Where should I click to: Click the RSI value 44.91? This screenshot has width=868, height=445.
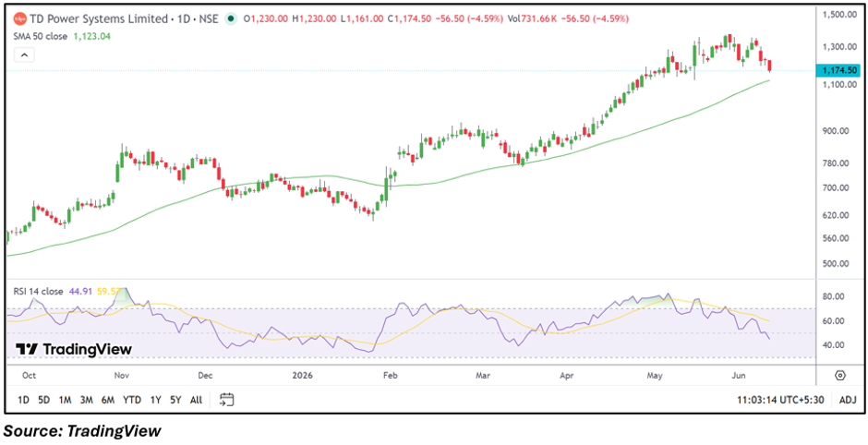click(x=79, y=291)
